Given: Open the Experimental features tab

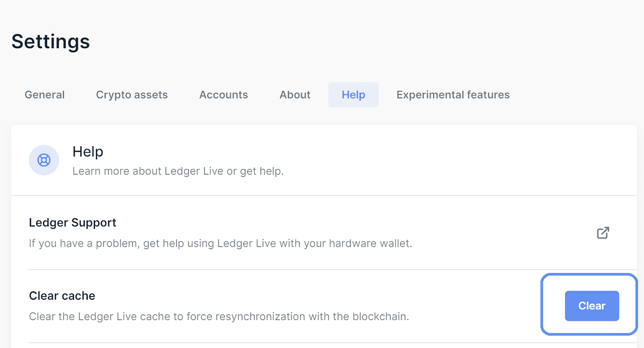Looking at the screenshot, I should pyautogui.click(x=453, y=95).
